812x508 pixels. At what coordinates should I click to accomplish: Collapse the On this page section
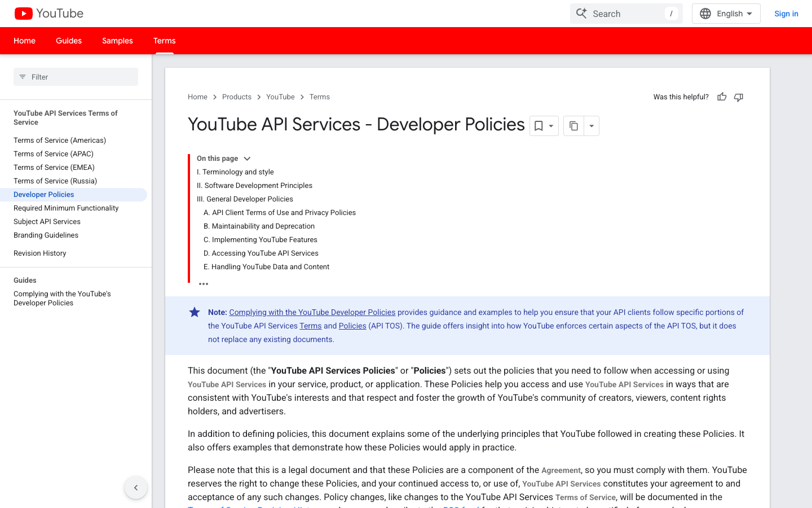pos(247,159)
